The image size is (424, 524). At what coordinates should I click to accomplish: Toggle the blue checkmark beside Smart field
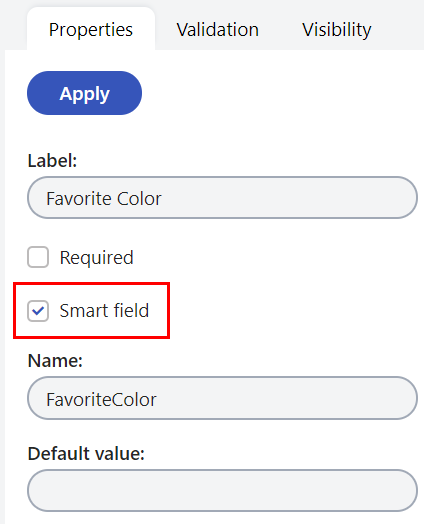(x=38, y=311)
